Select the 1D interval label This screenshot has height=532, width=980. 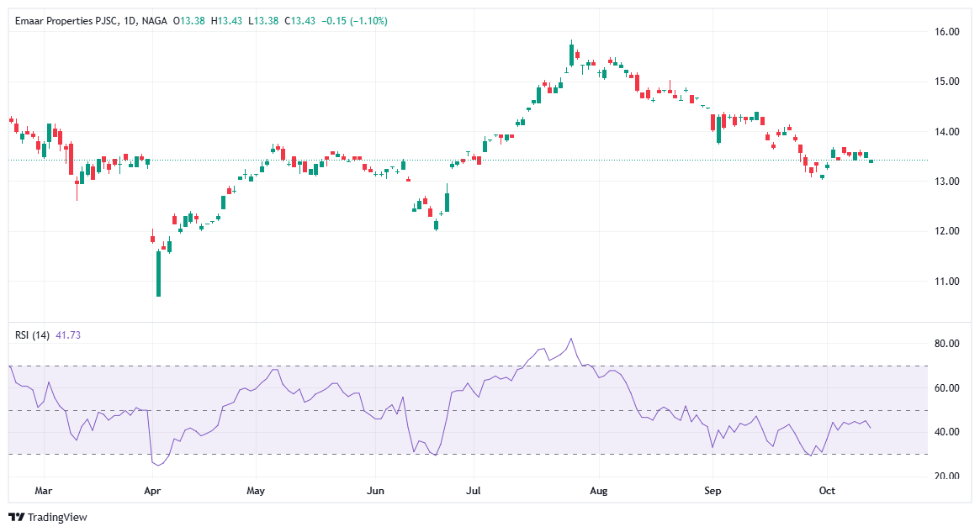click(x=130, y=21)
